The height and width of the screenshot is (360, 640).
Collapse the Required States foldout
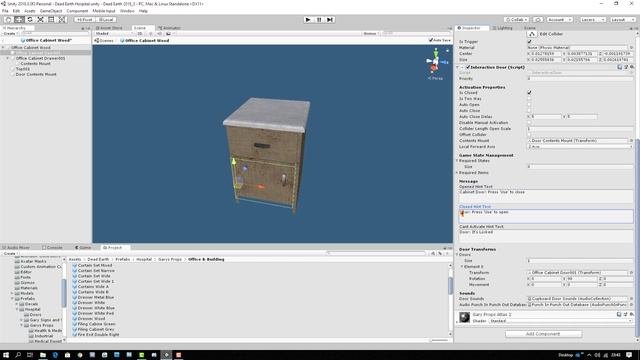(x=457, y=161)
